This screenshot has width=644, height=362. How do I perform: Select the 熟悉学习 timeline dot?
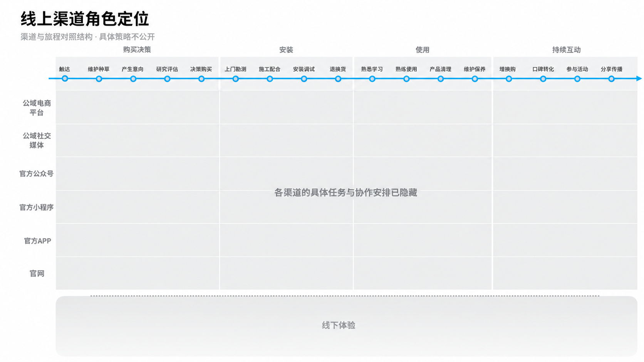(x=372, y=79)
